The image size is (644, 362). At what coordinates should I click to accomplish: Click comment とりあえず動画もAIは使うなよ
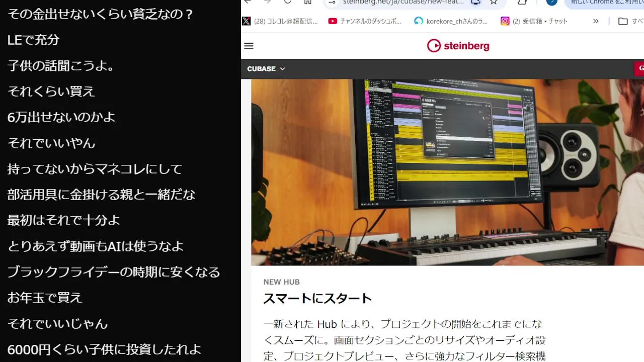(x=96, y=246)
